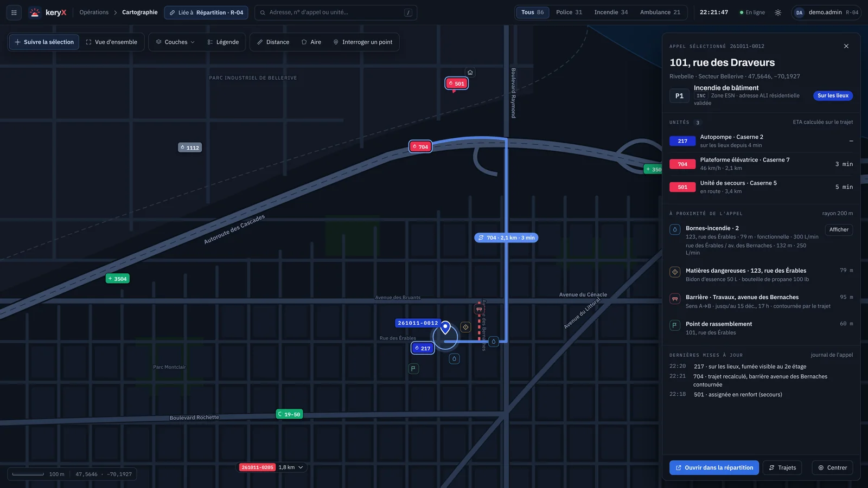
Task: Select unit 1112 gray marker on map
Action: (190, 147)
